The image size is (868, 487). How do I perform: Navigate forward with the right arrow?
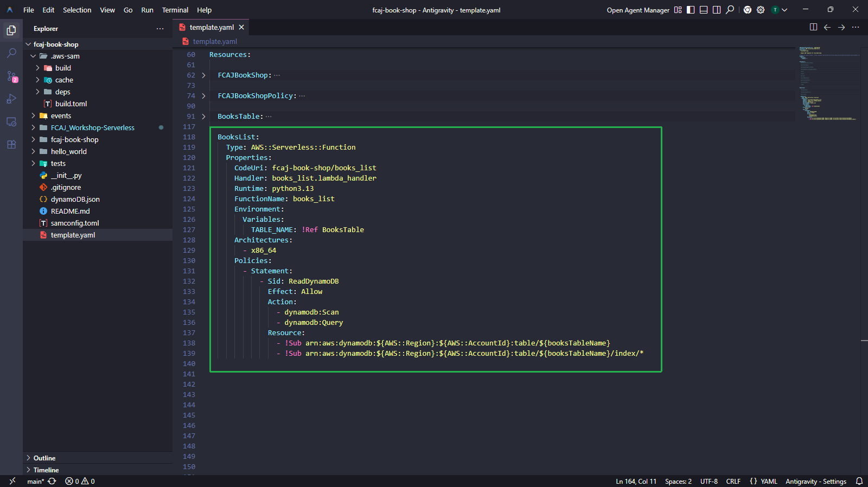coord(841,27)
